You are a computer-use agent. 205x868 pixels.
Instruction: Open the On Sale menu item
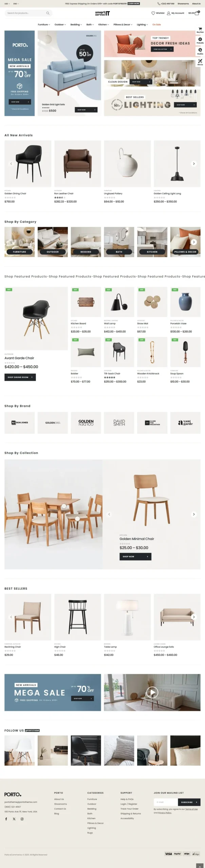coord(156,25)
